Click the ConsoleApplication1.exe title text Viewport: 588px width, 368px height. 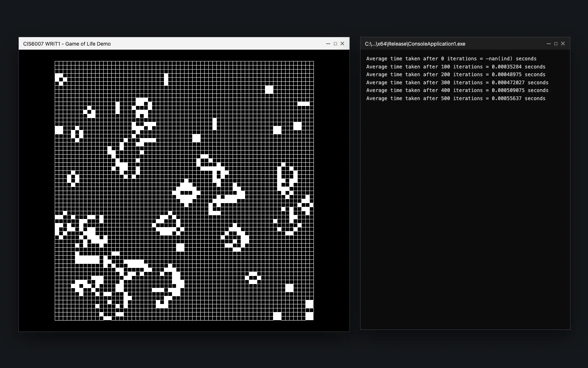coord(415,44)
